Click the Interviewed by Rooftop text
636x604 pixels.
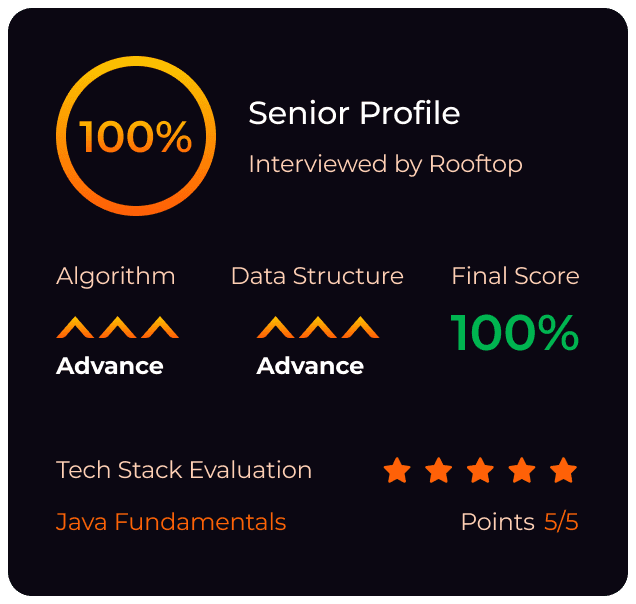click(385, 164)
